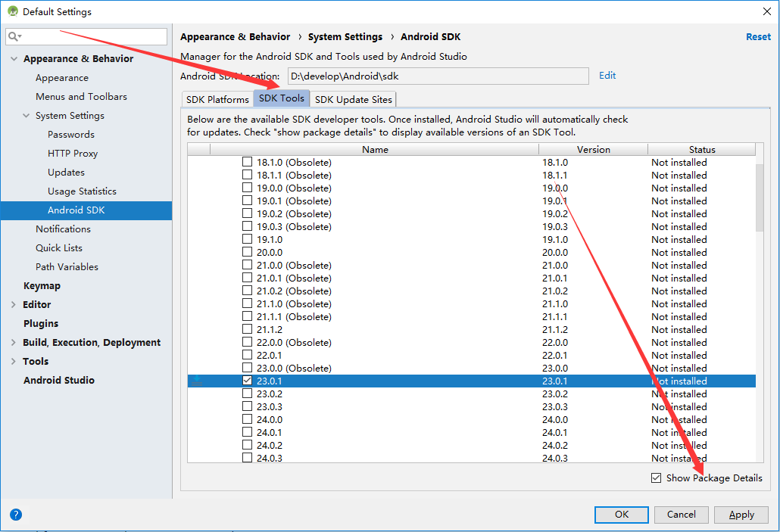Uncheck the 23.0.1 checkbox
Viewport: 780px width, 532px height.
[x=247, y=381]
